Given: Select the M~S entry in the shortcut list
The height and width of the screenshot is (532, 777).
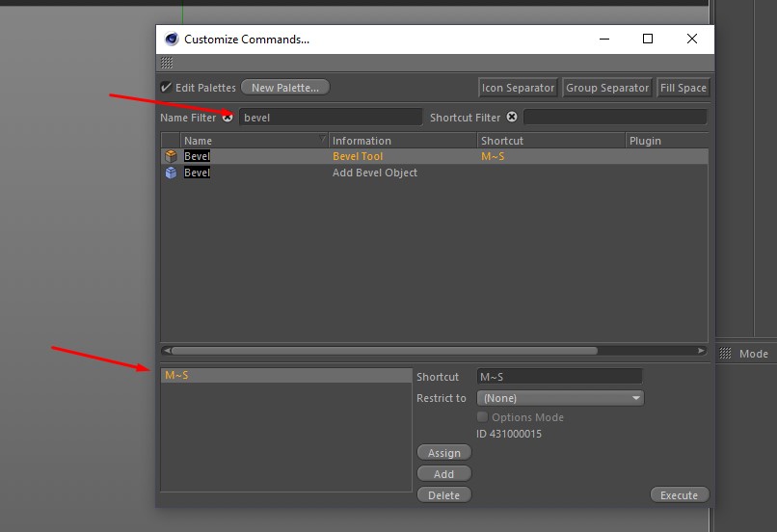Looking at the screenshot, I should (x=286, y=376).
